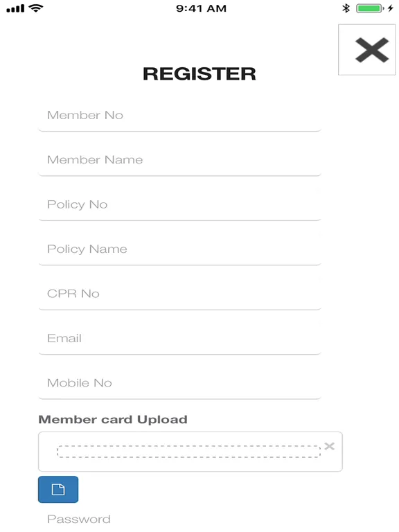Screen dimensions: 399x532
Task: Click the dashed member card drop zone
Action: 188,452
